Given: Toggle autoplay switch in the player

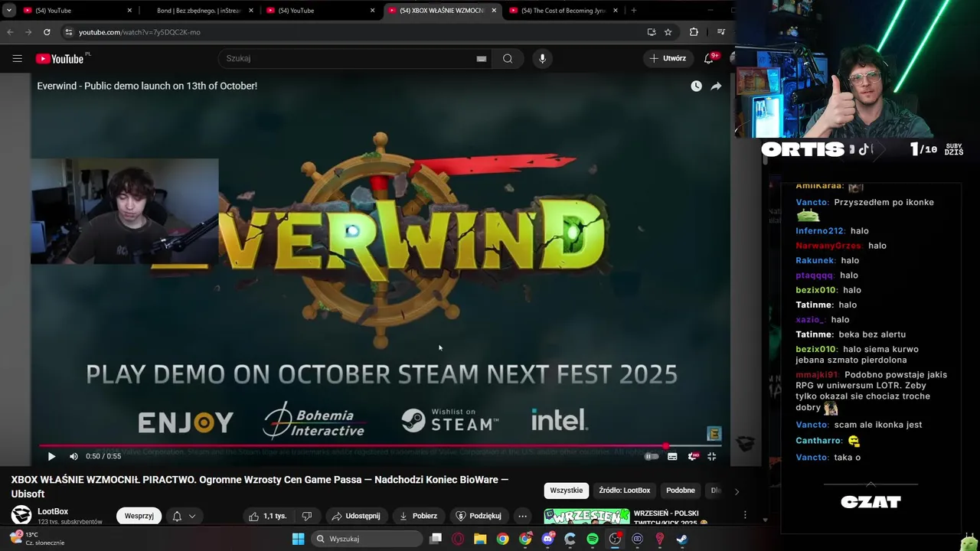Looking at the screenshot, I should click(652, 456).
